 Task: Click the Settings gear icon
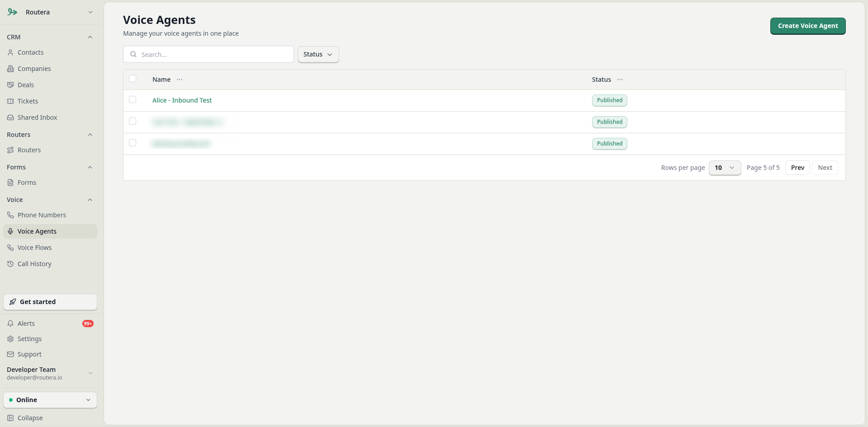[10, 339]
